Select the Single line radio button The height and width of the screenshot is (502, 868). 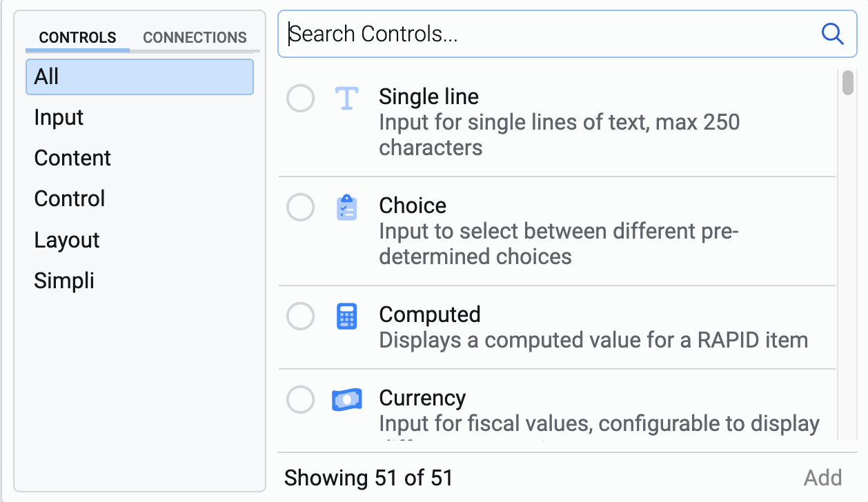pos(300,99)
